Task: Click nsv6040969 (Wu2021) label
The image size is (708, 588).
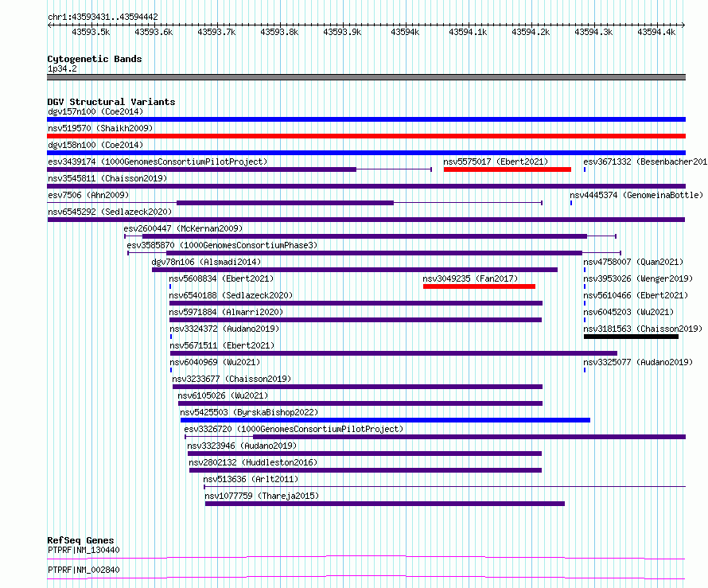Action: click(x=215, y=362)
